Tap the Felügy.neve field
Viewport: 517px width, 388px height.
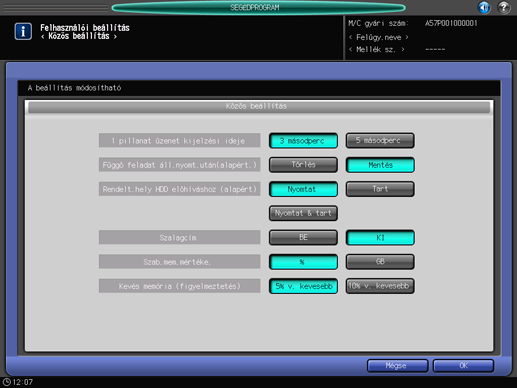coord(378,37)
